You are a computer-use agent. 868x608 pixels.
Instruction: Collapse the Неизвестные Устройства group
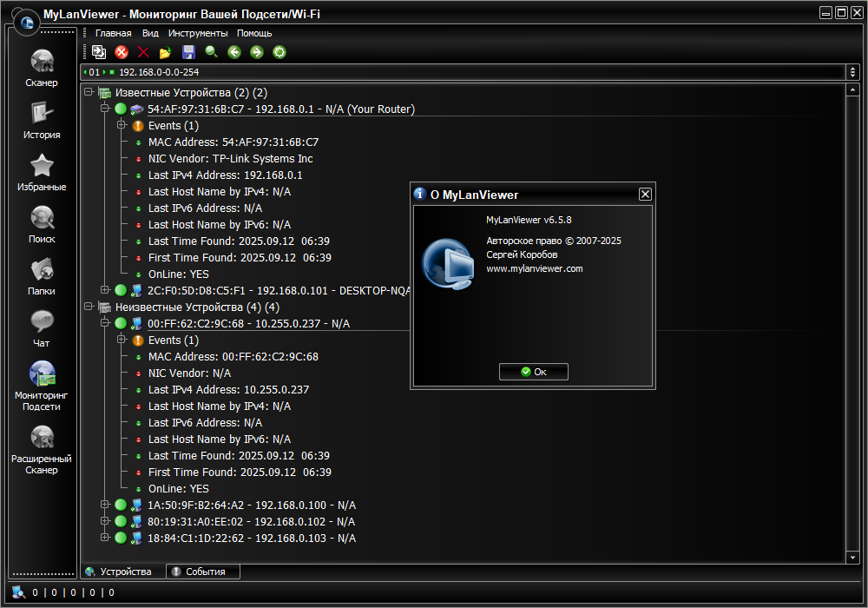(x=89, y=307)
